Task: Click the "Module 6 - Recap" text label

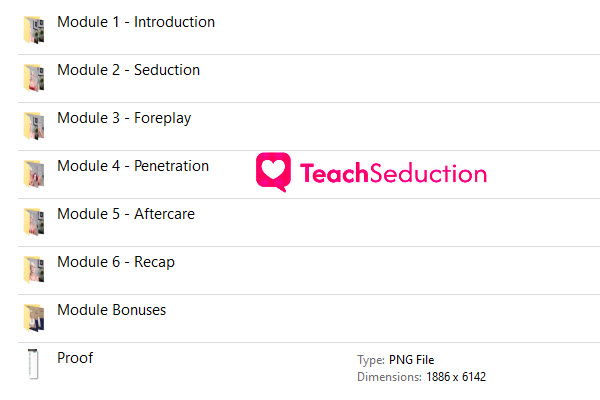Action: pyautogui.click(x=116, y=262)
